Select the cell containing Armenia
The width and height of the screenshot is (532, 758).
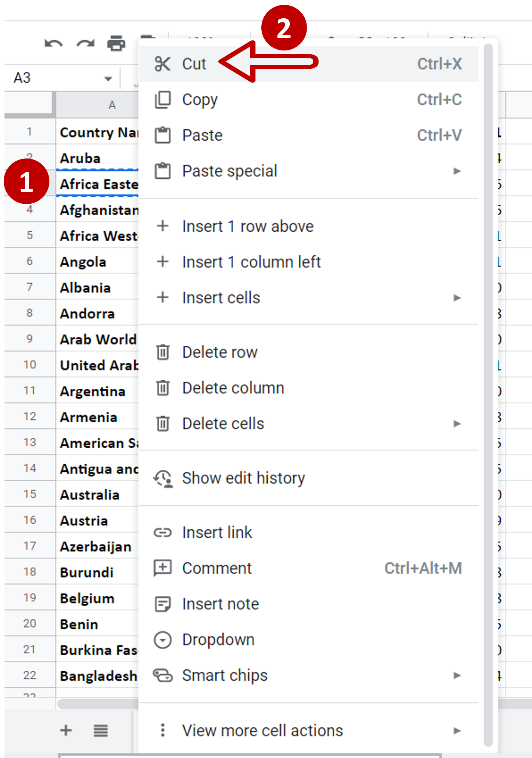(98, 416)
